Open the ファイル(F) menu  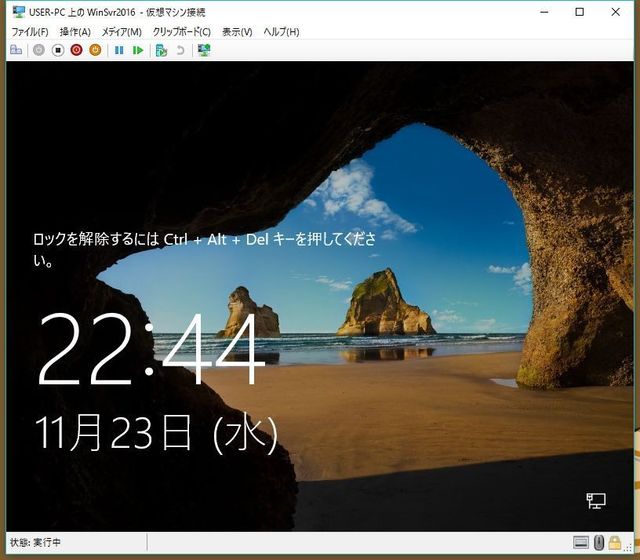[x=29, y=32]
